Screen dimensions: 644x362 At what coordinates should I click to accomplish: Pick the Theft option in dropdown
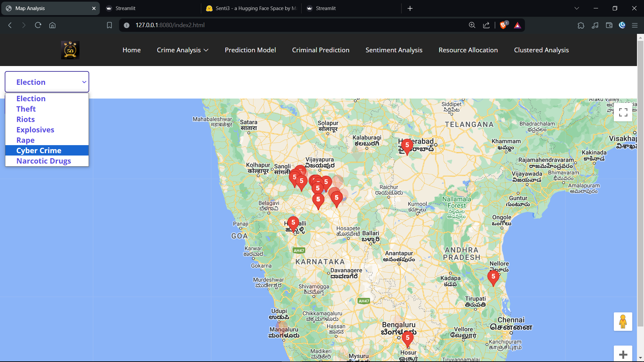(x=26, y=109)
